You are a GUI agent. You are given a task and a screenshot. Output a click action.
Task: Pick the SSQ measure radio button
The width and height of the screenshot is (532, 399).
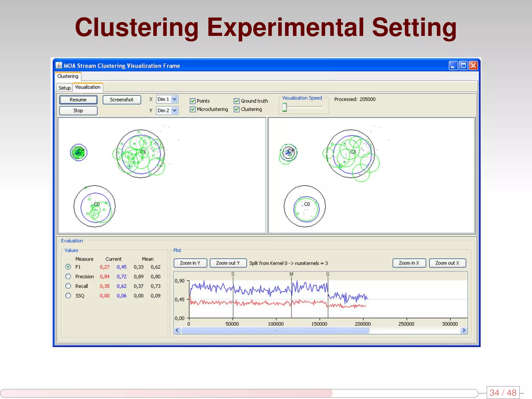[x=68, y=296]
